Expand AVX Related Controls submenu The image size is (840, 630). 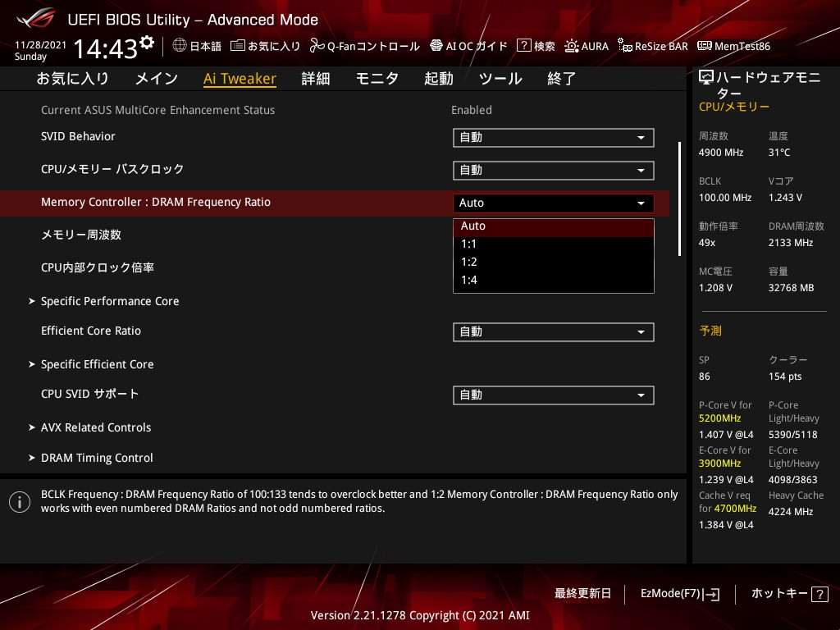click(x=96, y=427)
